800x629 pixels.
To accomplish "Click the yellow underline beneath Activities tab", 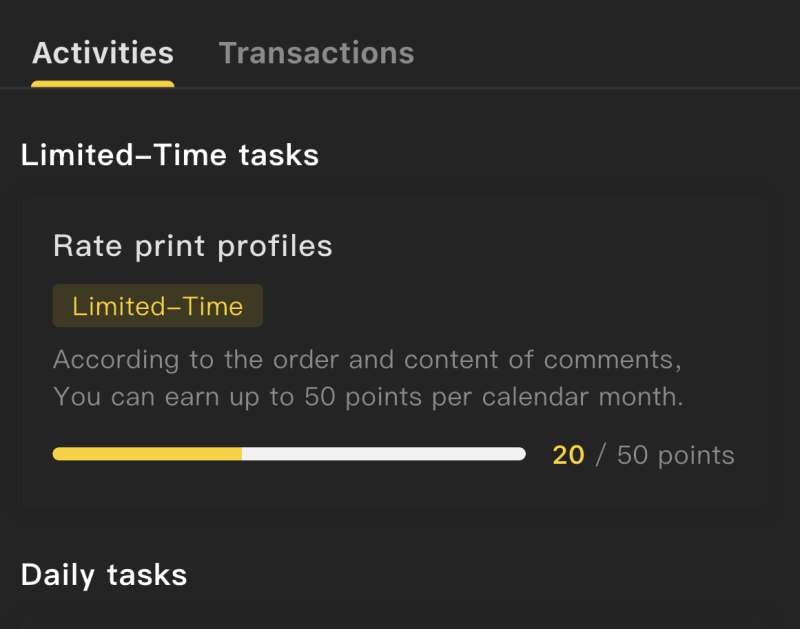I will (x=102, y=84).
